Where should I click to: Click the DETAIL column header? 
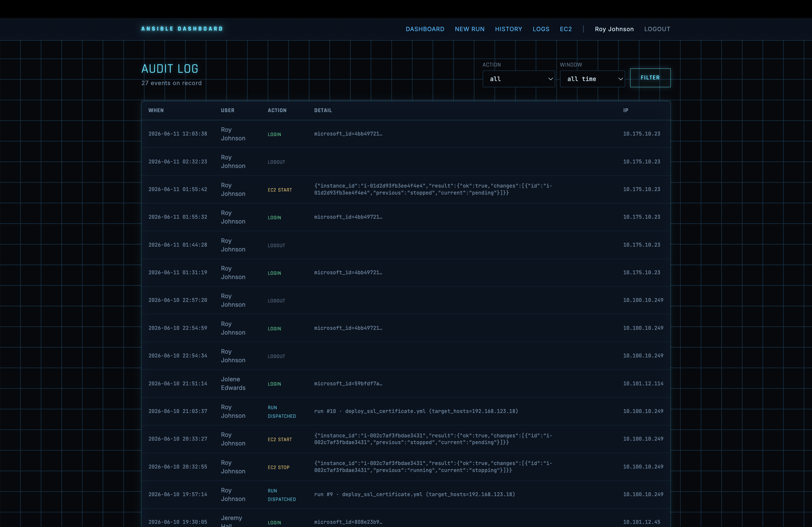point(323,111)
